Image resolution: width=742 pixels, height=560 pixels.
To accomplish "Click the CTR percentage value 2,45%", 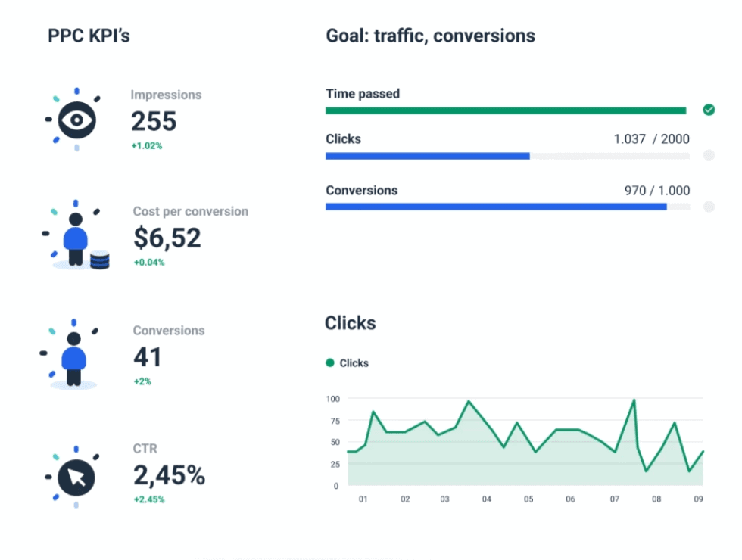I will pos(168,475).
